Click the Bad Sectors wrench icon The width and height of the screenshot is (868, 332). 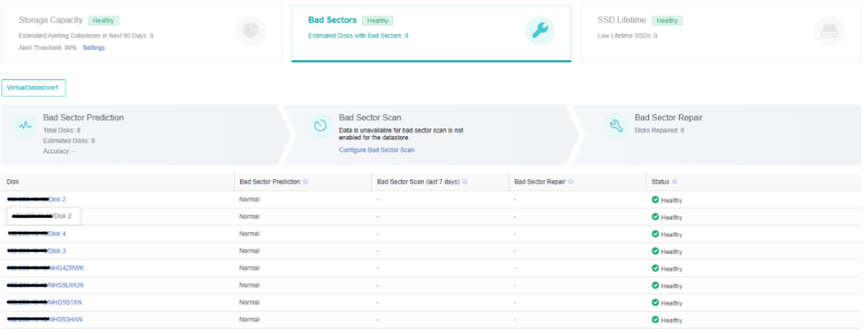[x=539, y=31]
